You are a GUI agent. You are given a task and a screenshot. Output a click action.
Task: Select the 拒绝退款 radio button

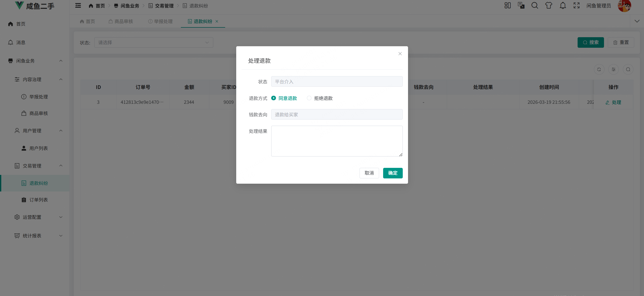click(x=309, y=98)
